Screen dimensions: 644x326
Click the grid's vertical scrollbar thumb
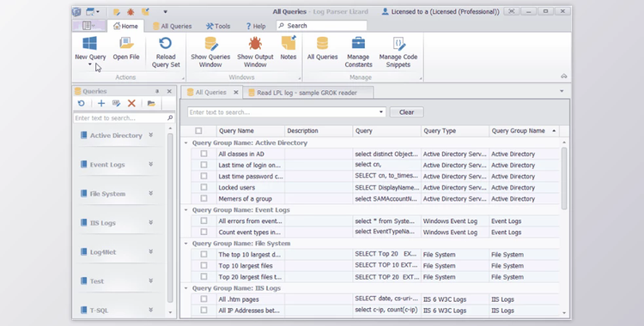coord(564,178)
